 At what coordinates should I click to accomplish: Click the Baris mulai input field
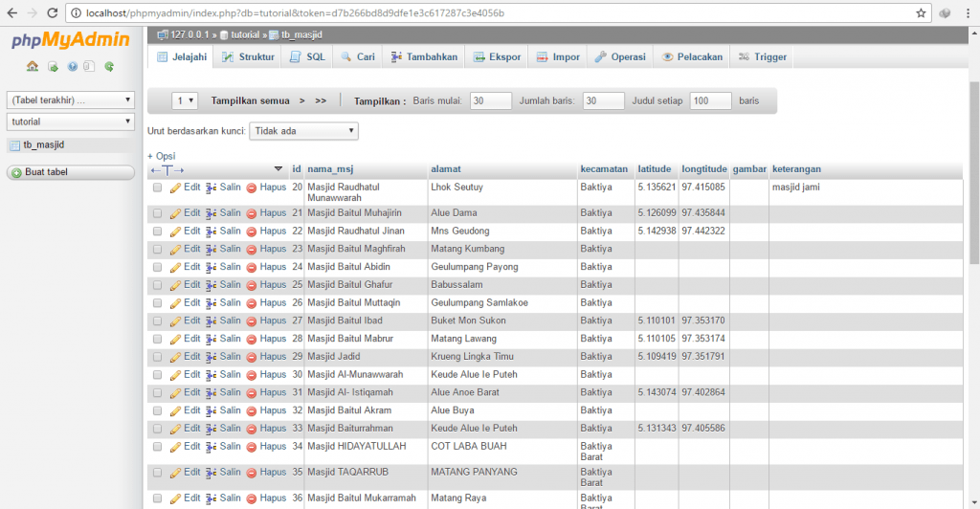491,100
